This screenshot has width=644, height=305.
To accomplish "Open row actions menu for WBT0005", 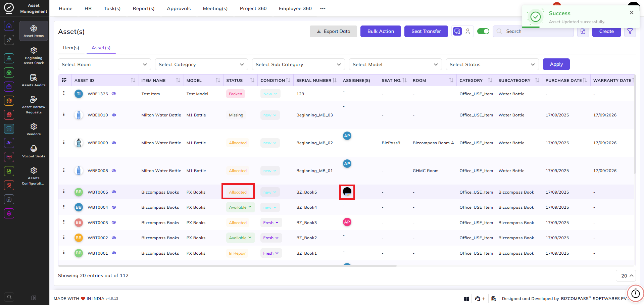I will coord(64,192).
